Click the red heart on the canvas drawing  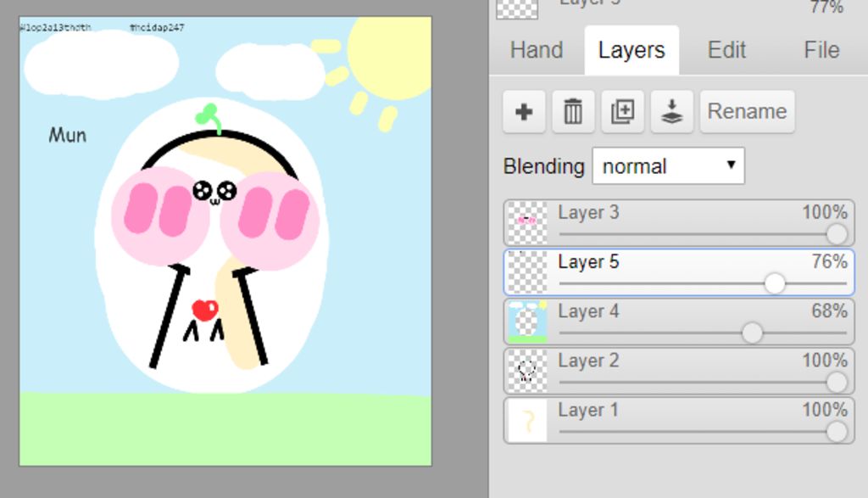[x=205, y=310]
